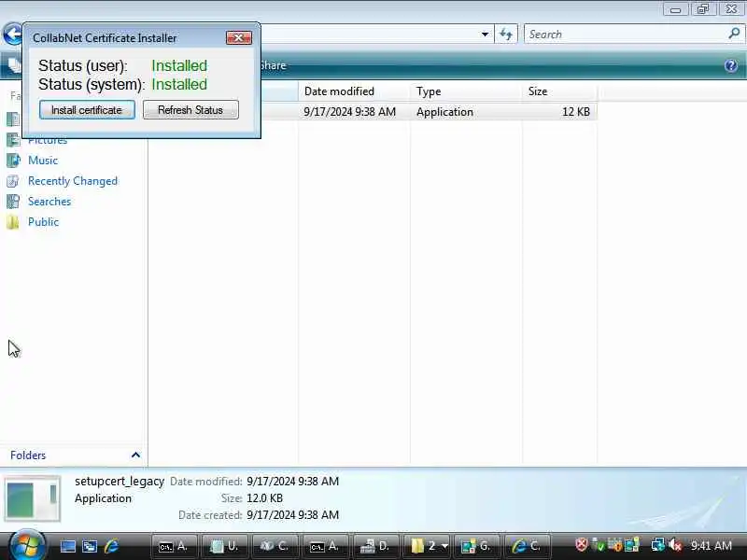Open the Recently Changed favorite link
Image resolution: width=747 pixels, height=560 pixels.
point(73,181)
